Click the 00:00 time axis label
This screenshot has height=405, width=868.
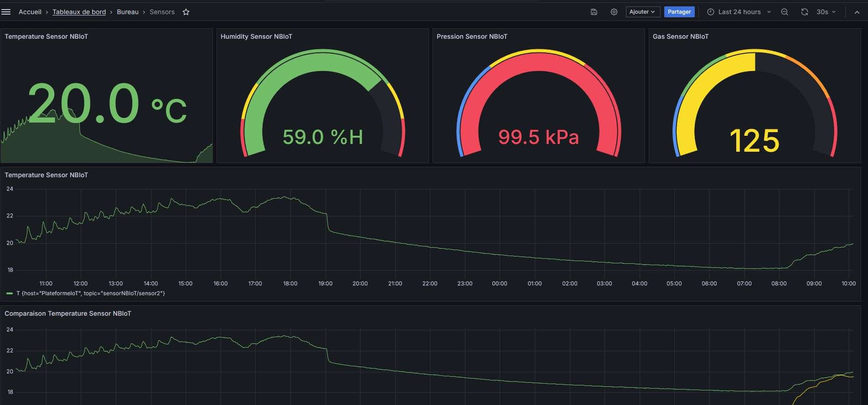click(x=500, y=283)
